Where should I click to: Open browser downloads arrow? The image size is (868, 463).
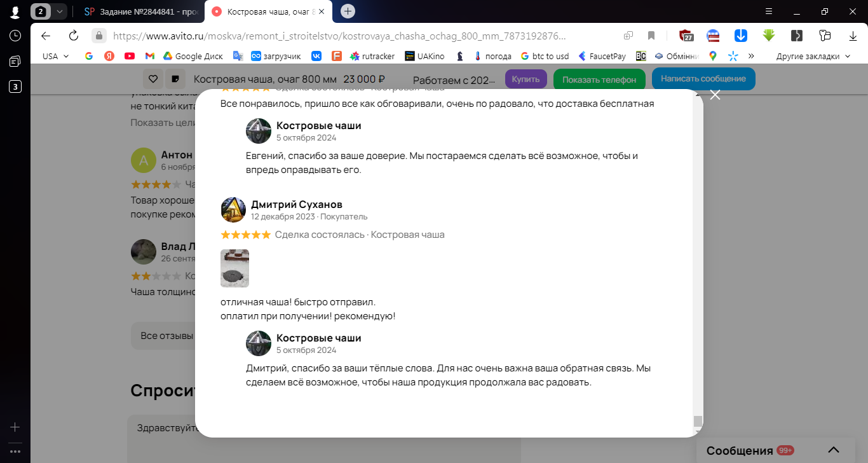(853, 36)
